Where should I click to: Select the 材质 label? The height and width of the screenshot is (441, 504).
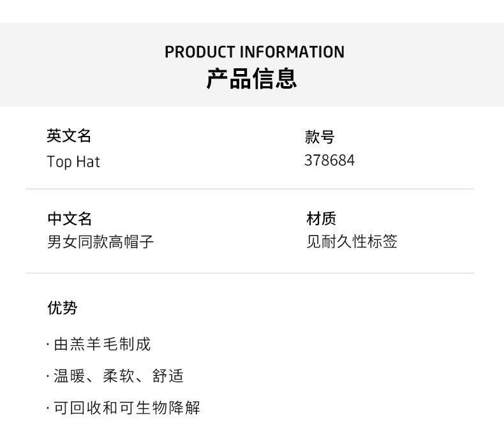point(321,219)
